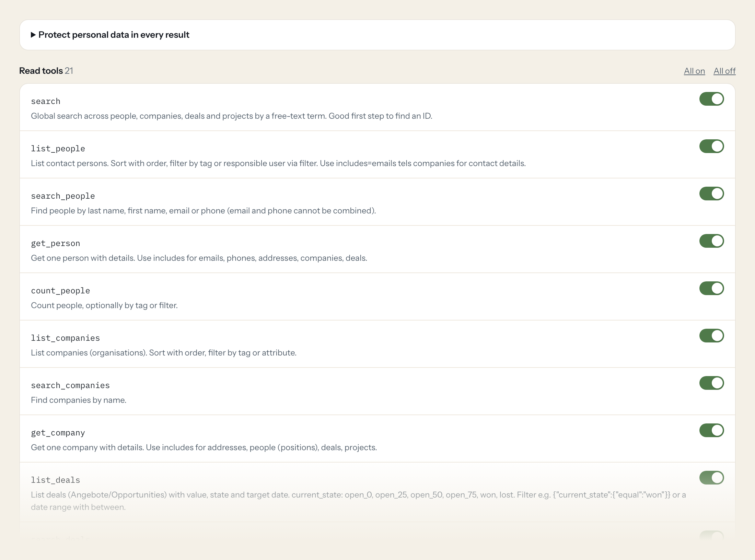This screenshot has height=560, width=755.
Task: Click the 'Find companies by name.' description
Action: click(79, 400)
